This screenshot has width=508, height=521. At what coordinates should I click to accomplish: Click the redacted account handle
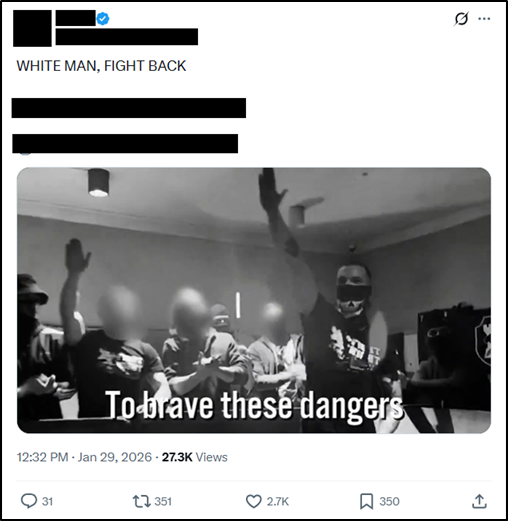tap(127, 37)
